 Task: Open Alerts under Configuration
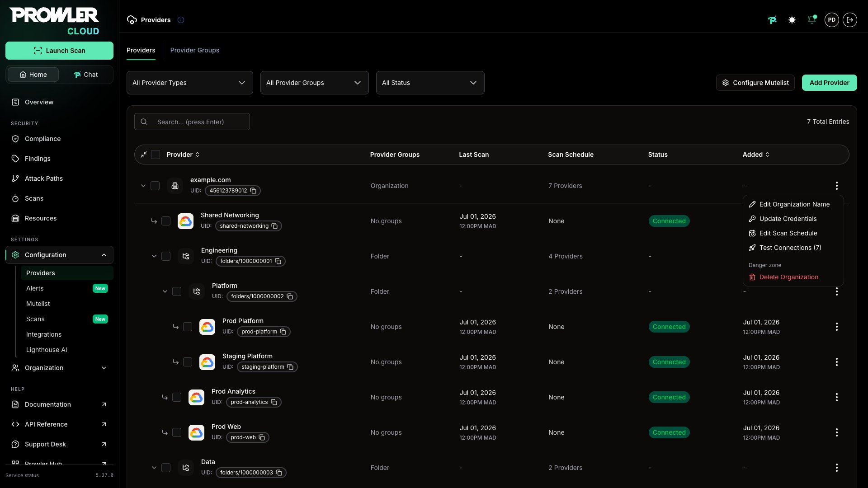[67, 288]
